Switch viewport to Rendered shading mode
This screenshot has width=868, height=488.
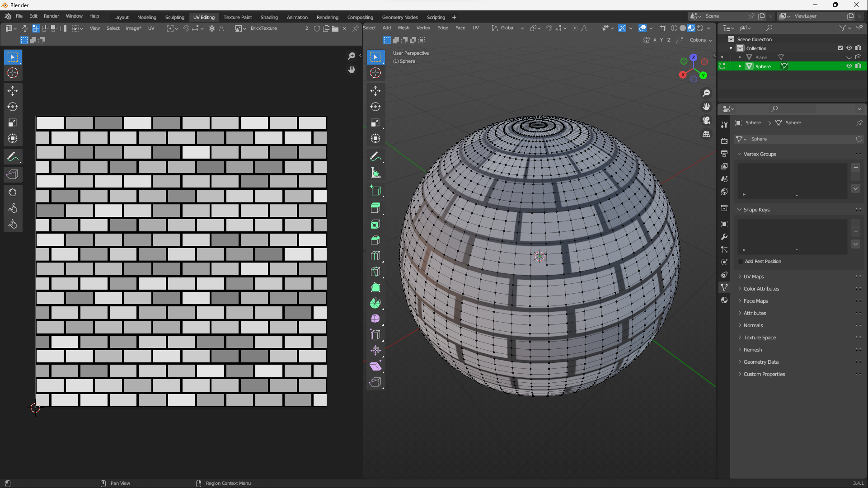pyautogui.click(x=700, y=28)
